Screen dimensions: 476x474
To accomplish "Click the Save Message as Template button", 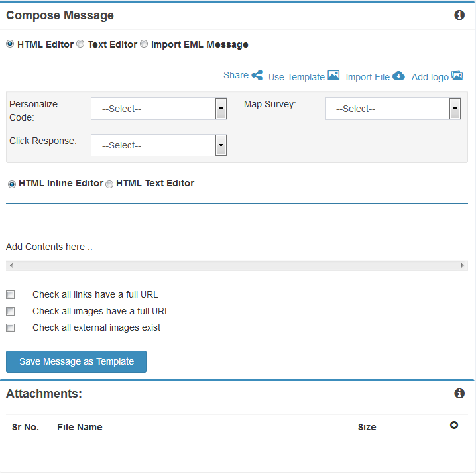I will tap(76, 361).
